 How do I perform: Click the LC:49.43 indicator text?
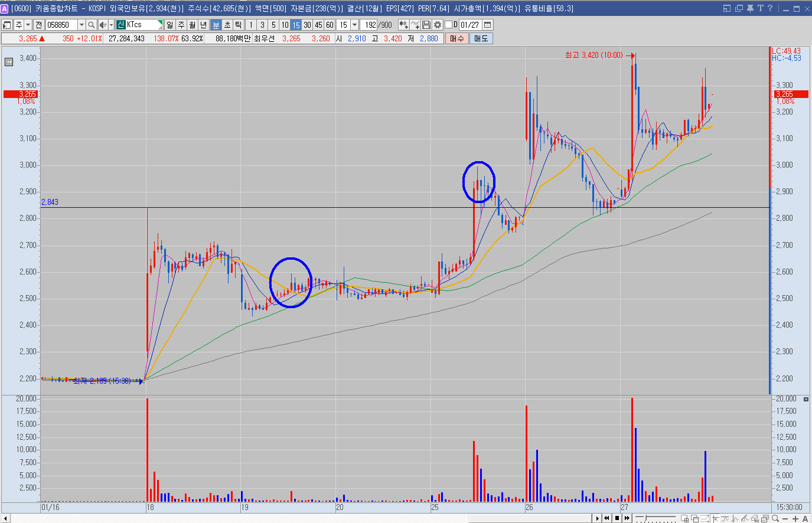[787, 51]
